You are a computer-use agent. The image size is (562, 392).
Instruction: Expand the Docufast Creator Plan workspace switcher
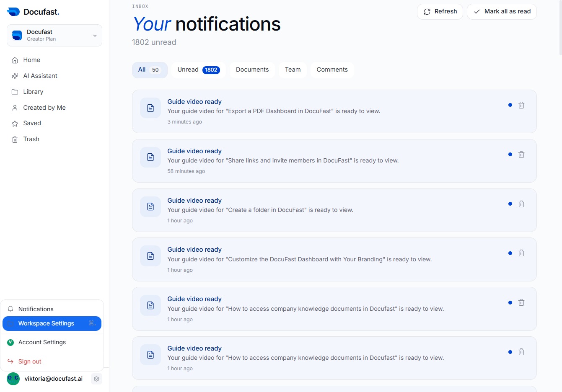(x=54, y=35)
